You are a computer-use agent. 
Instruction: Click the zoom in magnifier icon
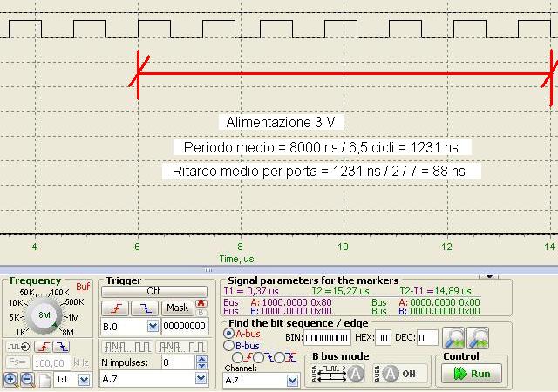click(10, 380)
